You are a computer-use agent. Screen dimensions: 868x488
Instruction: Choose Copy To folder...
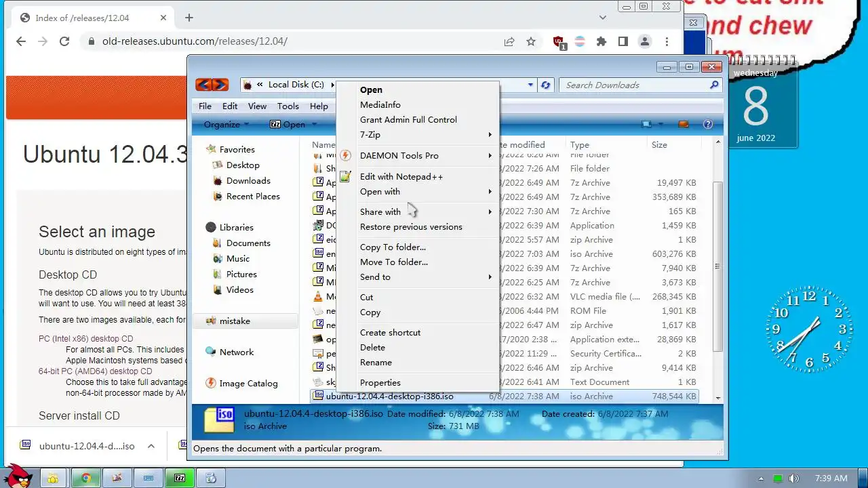[x=393, y=247]
